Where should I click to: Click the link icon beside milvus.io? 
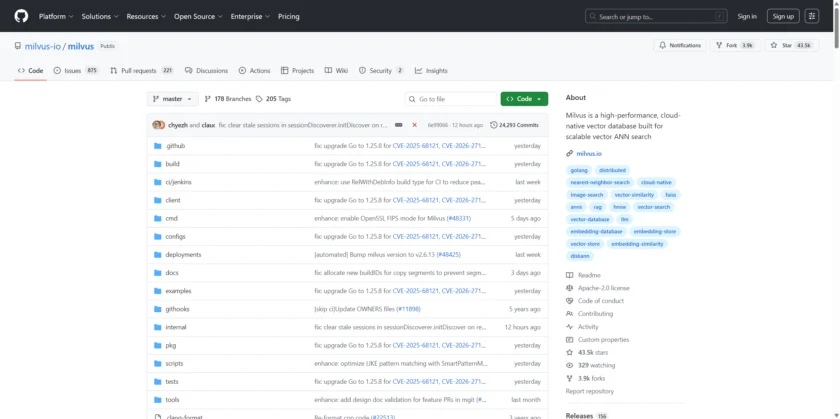pos(569,154)
